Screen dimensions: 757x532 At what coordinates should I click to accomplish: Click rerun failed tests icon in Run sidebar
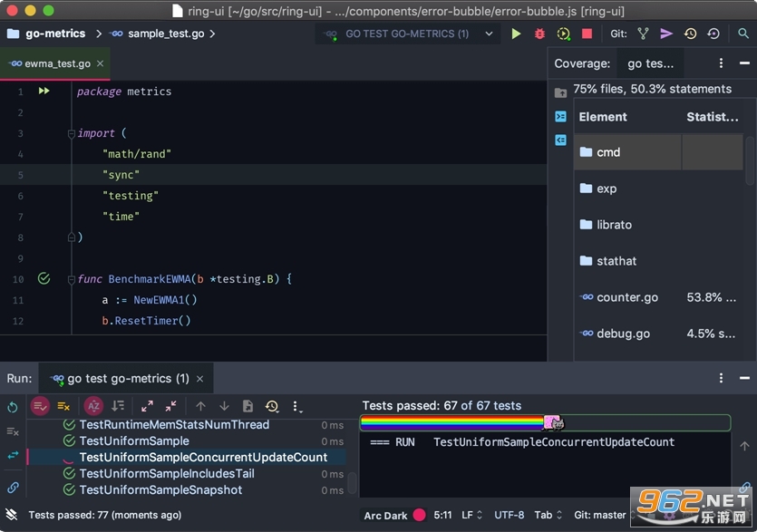pyautogui.click(x=13, y=431)
